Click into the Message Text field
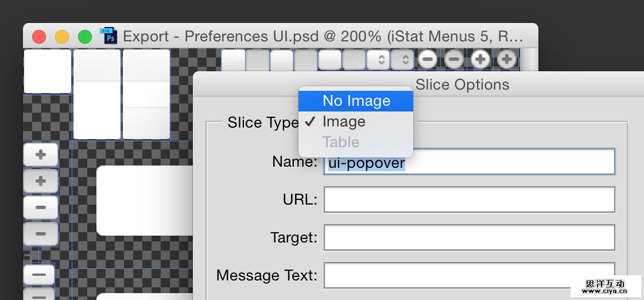644x300 pixels. [469, 275]
